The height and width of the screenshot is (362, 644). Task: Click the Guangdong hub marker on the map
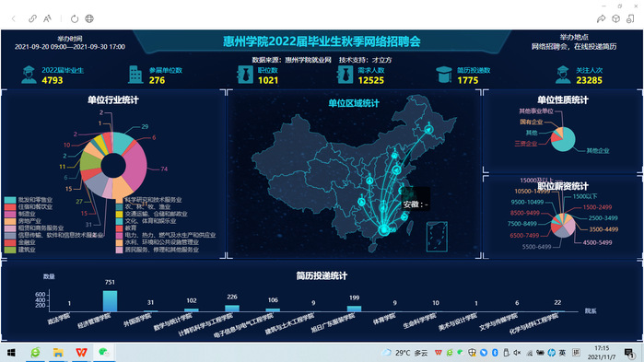[384, 229]
